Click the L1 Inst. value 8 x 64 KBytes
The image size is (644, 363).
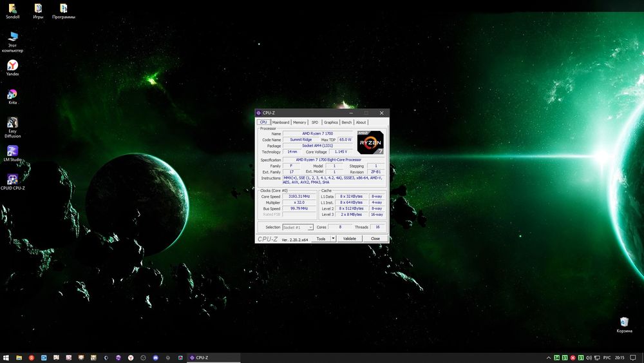(351, 202)
